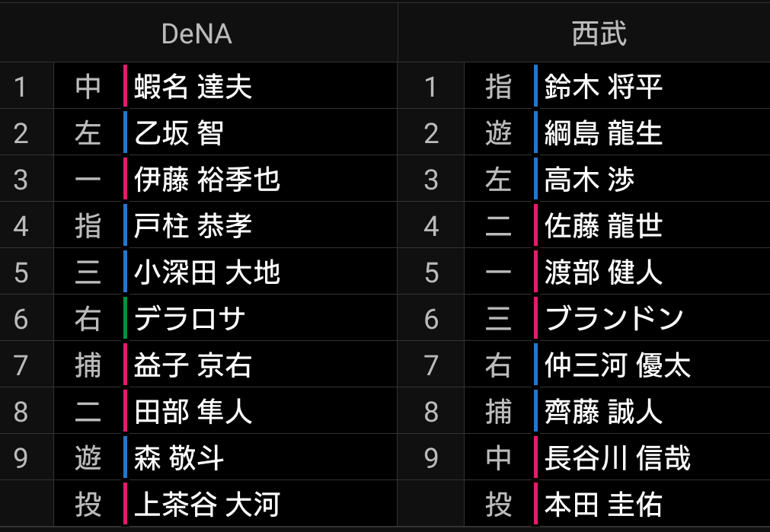Viewport: 770px width, 532px height.
Task: Open player 蝦名 達夫
Action: [193, 86]
